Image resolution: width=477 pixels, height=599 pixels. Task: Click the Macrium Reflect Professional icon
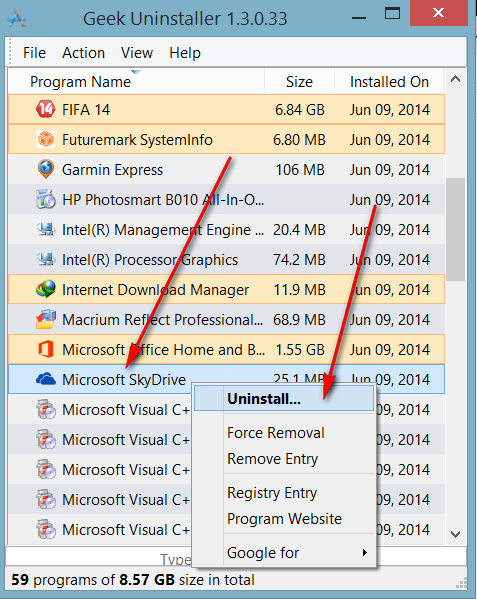click(45, 319)
